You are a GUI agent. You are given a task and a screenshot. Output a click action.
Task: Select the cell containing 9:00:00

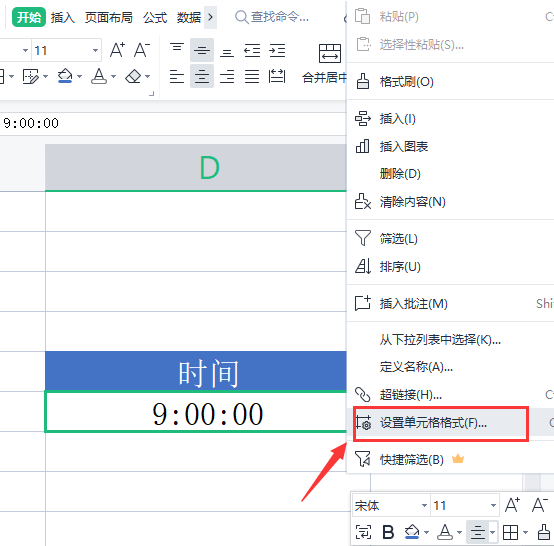pyautogui.click(x=196, y=411)
